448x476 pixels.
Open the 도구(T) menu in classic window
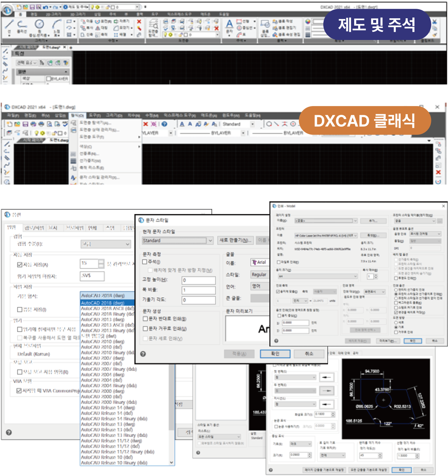95,116
